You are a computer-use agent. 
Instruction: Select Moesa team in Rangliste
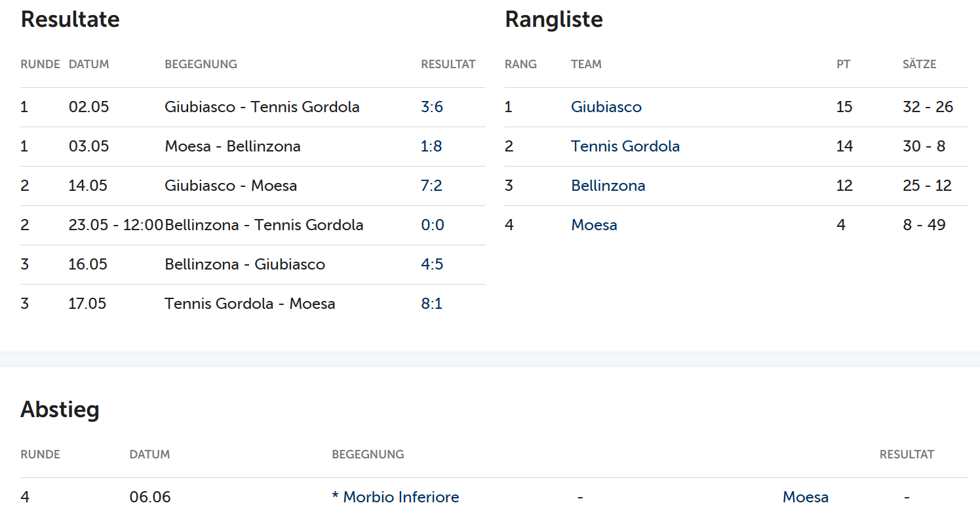[x=594, y=225]
